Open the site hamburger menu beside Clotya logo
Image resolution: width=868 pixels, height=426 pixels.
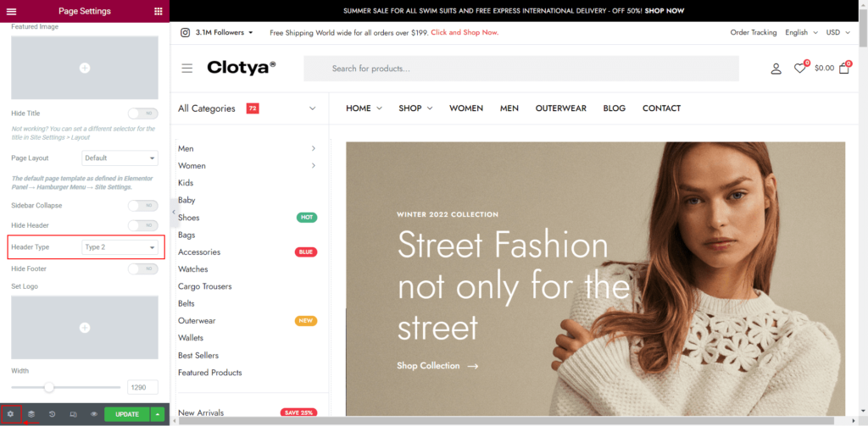[187, 68]
